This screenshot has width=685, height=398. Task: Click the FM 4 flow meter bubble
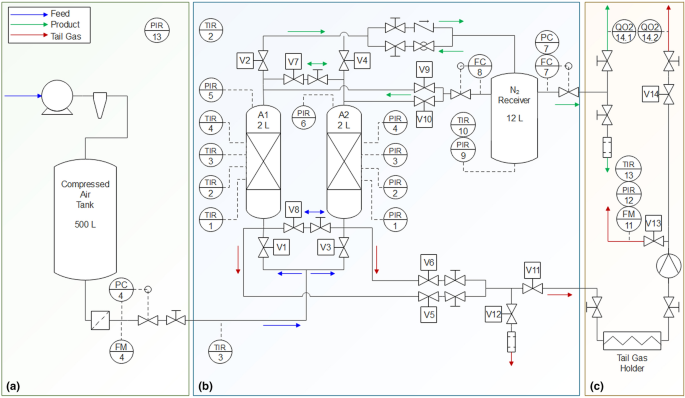pos(121,352)
